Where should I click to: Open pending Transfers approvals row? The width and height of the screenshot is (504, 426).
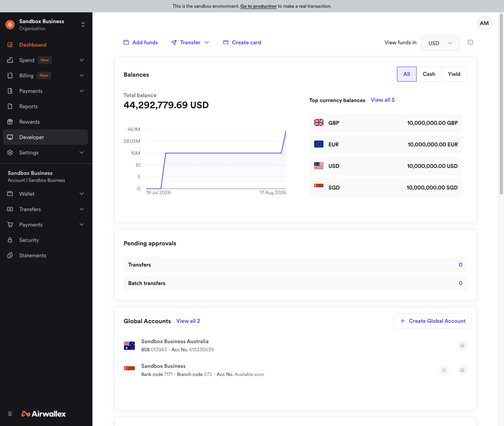click(x=295, y=265)
